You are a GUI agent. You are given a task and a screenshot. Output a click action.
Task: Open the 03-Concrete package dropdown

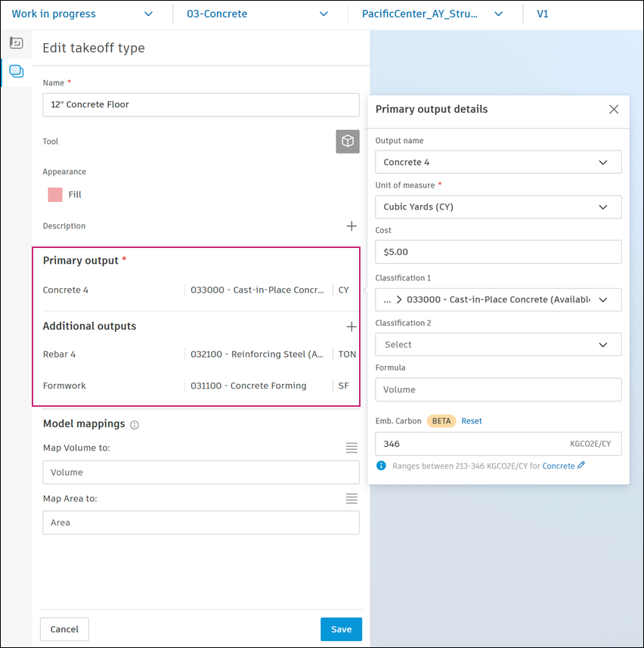pos(257,14)
